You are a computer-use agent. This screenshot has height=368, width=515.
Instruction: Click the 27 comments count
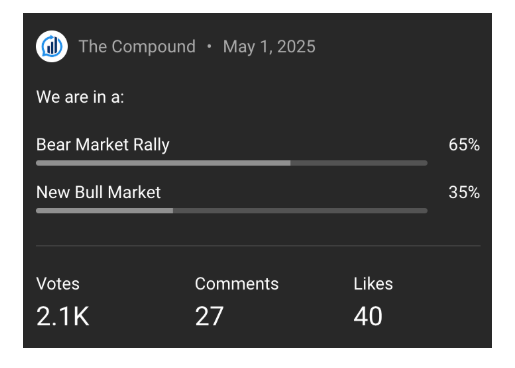click(209, 316)
